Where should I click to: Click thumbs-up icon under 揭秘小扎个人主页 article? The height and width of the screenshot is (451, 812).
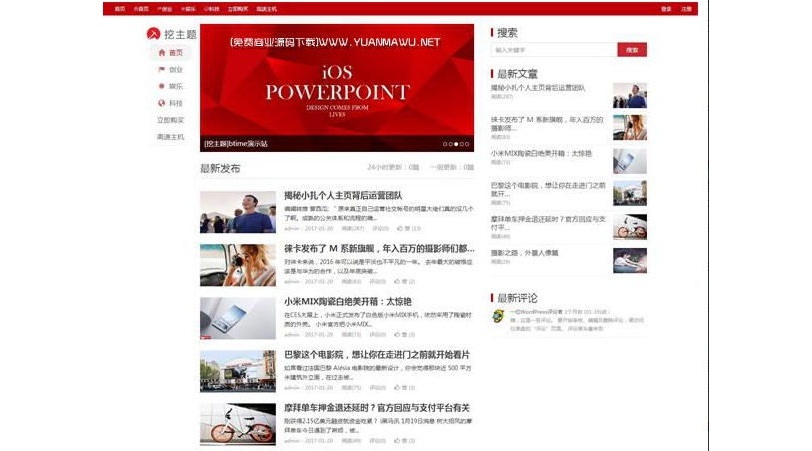(400, 228)
